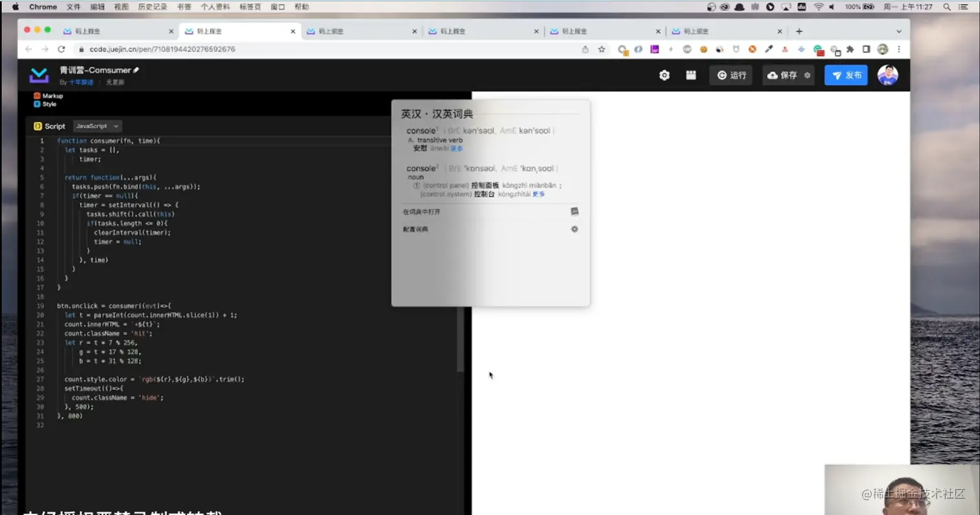Open the 编辑 menu
This screenshot has height=515, width=980.
pyautogui.click(x=97, y=6)
